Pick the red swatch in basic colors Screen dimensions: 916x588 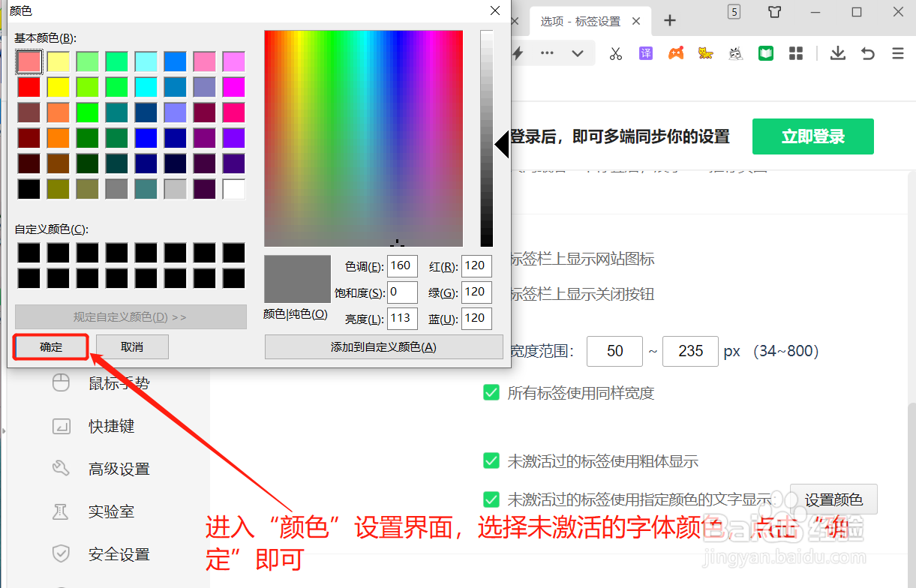pyautogui.click(x=29, y=86)
